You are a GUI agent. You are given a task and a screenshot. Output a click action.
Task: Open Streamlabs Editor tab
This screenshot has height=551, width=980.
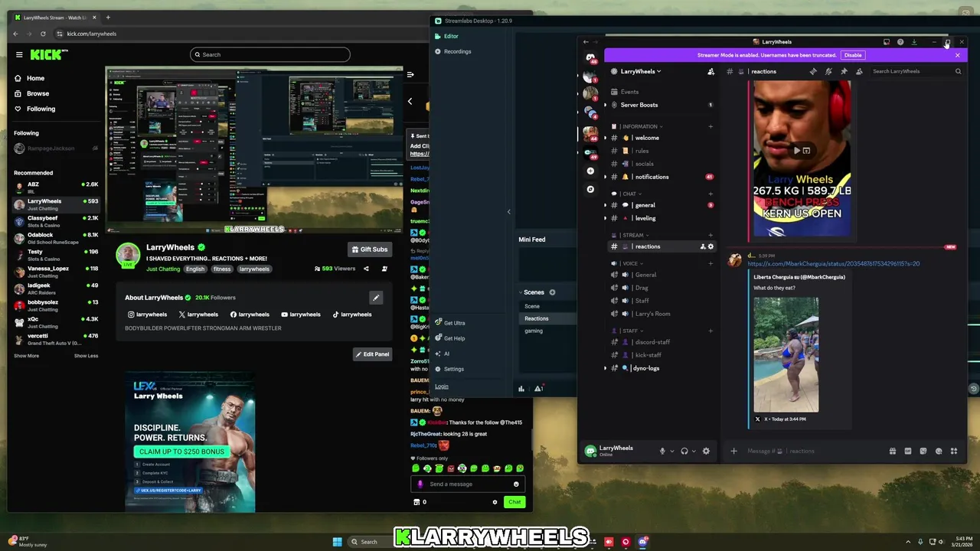(447, 36)
